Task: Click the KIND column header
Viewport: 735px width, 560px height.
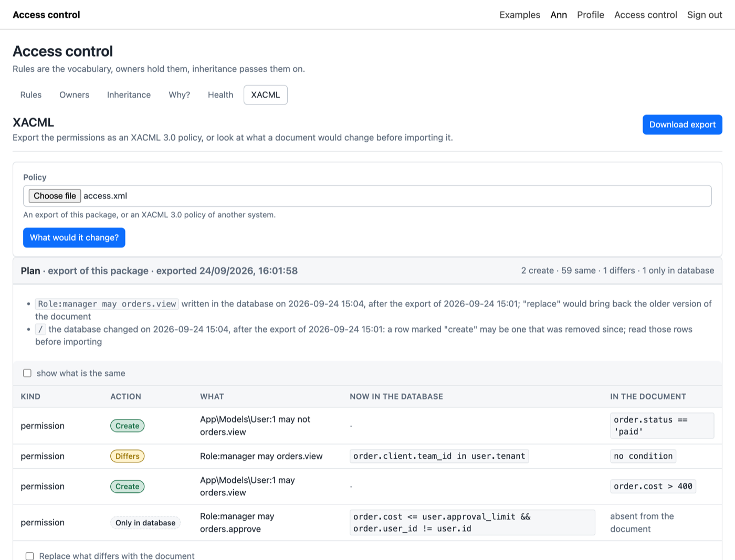Action: click(x=30, y=397)
